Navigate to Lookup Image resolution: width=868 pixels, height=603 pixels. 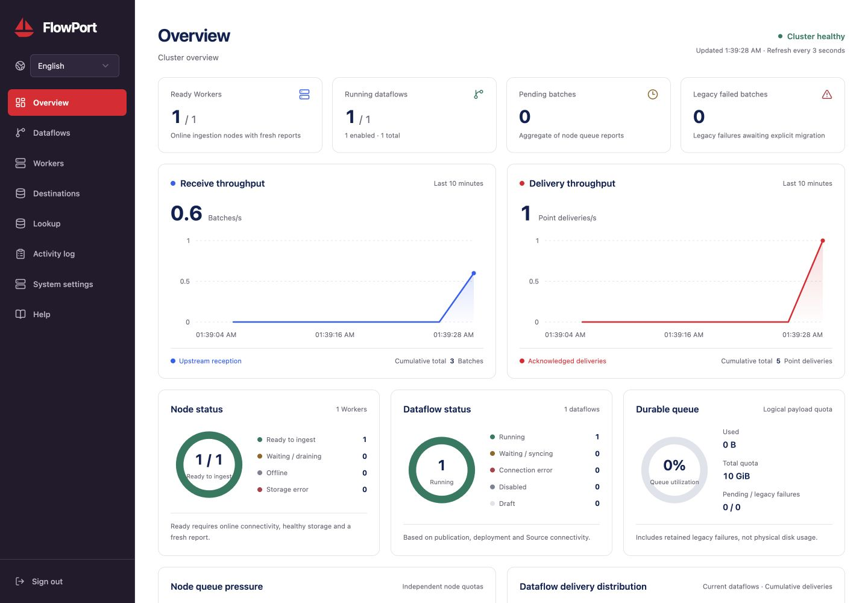(x=67, y=223)
